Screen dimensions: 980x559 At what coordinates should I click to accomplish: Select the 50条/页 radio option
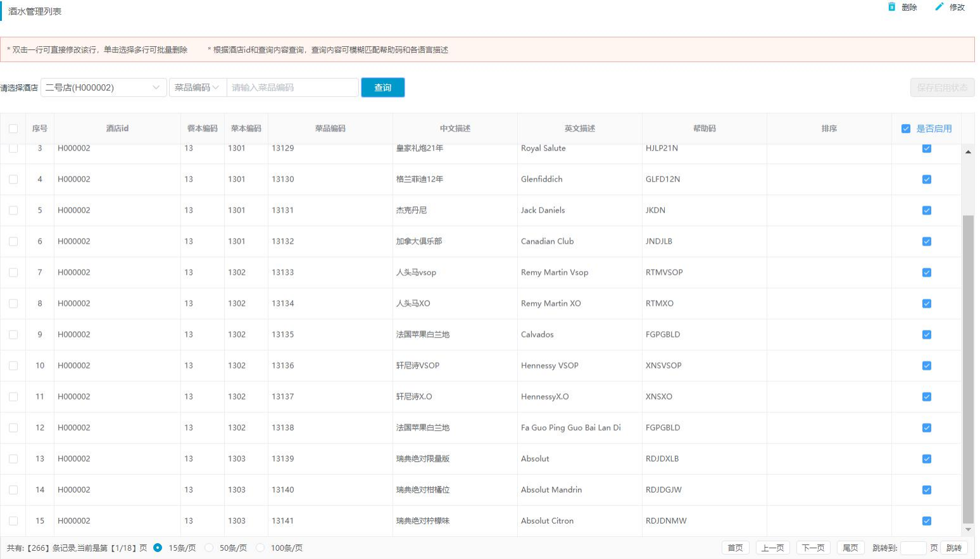(x=210, y=548)
